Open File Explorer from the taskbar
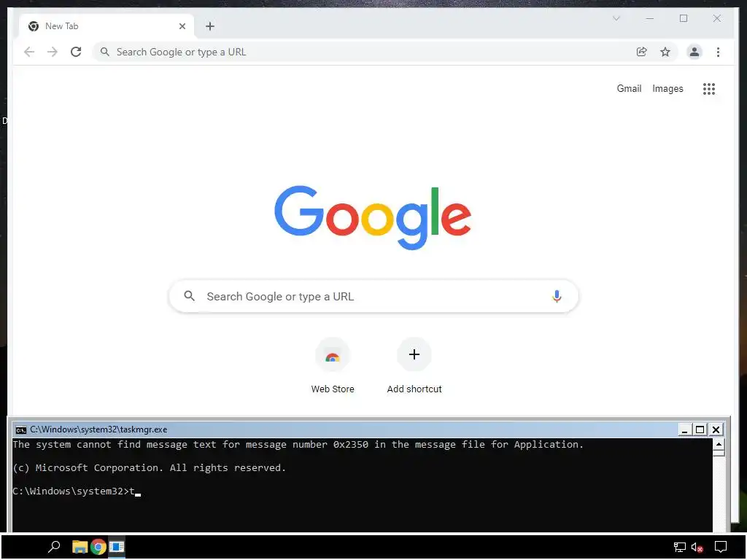 [x=79, y=547]
